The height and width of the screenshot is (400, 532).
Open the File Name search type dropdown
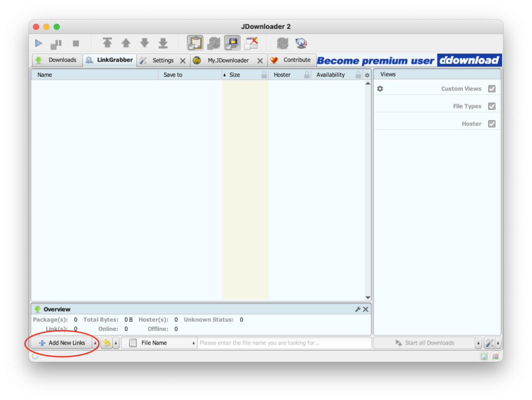click(159, 343)
